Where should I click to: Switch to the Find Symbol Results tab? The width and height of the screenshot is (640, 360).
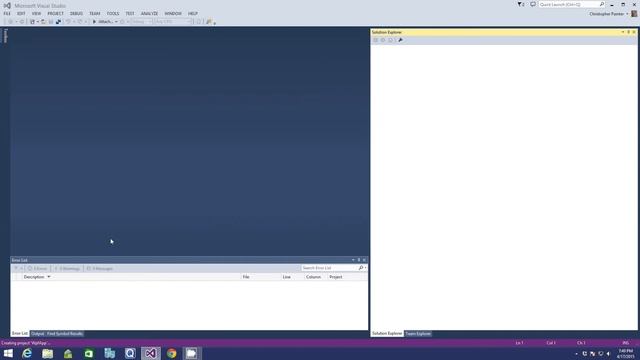(65, 333)
